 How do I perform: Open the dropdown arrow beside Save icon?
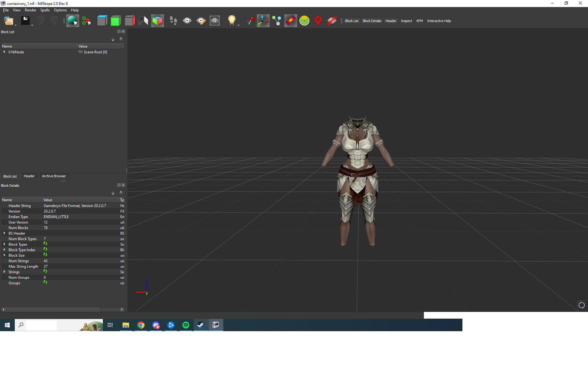[x=32, y=25]
